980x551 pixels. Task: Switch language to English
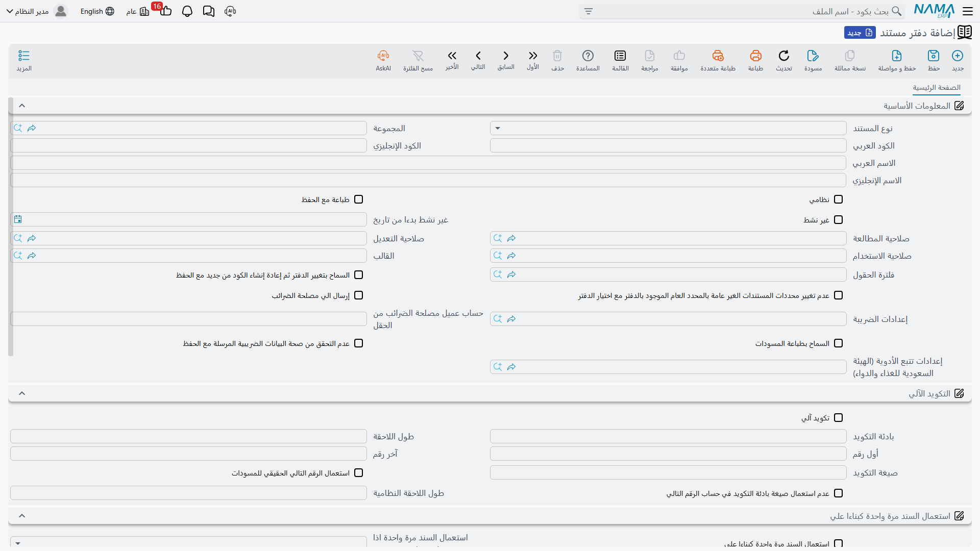97,11
